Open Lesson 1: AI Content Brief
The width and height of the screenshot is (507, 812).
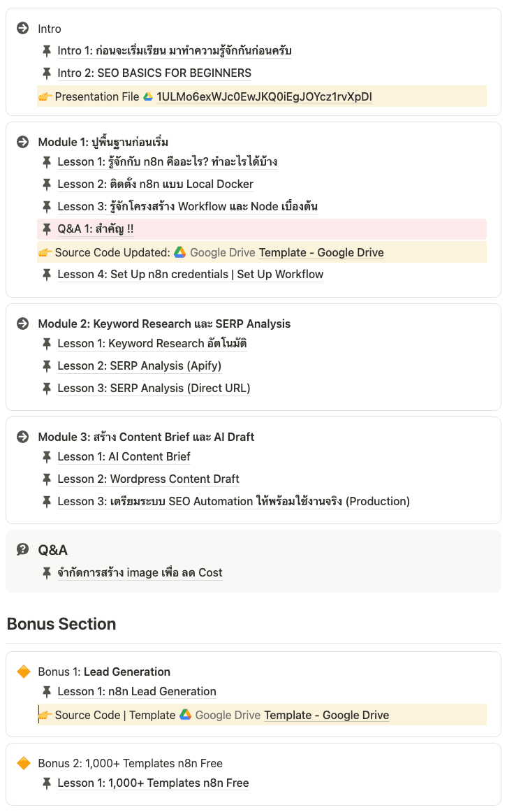pos(124,456)
